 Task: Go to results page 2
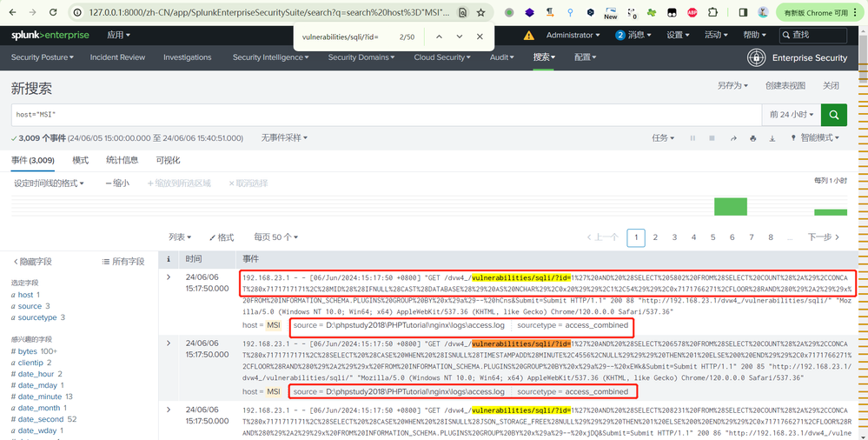coord(655,237)
